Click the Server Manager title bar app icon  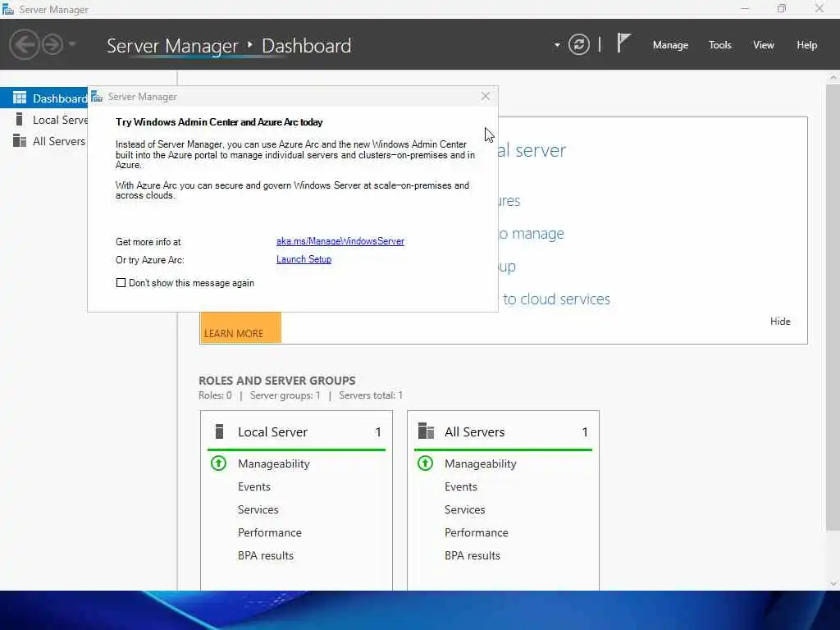click(x=8, y=9)
